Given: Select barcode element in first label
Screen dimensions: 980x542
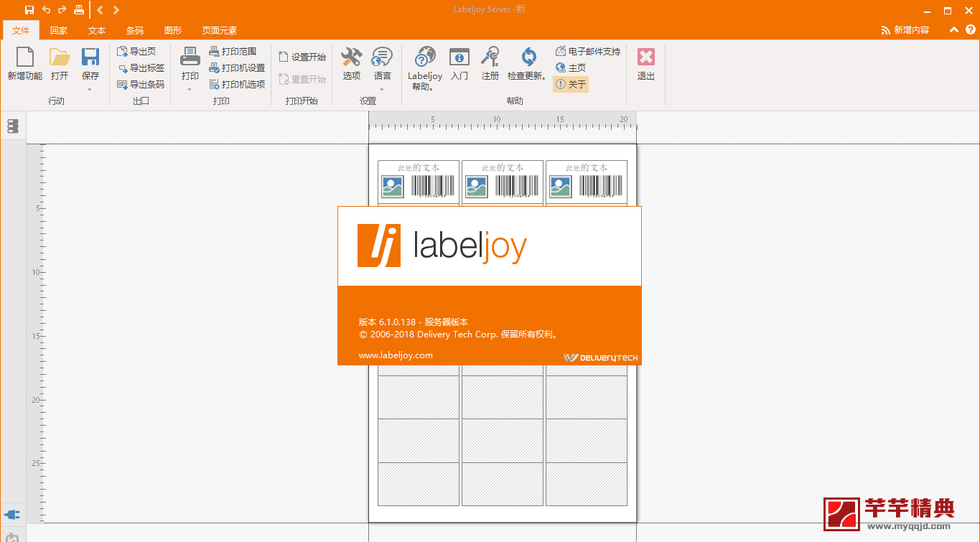Looking at the screenshot, I should point(433,187).
